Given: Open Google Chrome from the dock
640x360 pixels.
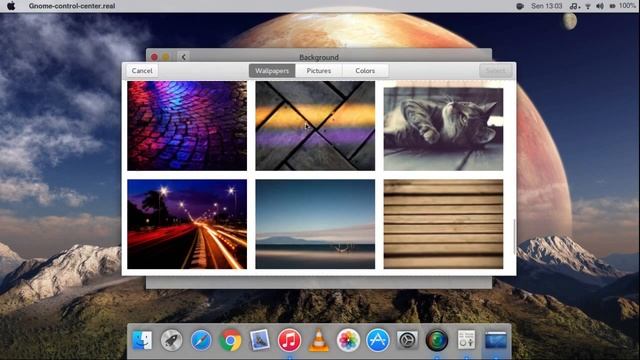Looking at the screenshot, I should [230, 340].
